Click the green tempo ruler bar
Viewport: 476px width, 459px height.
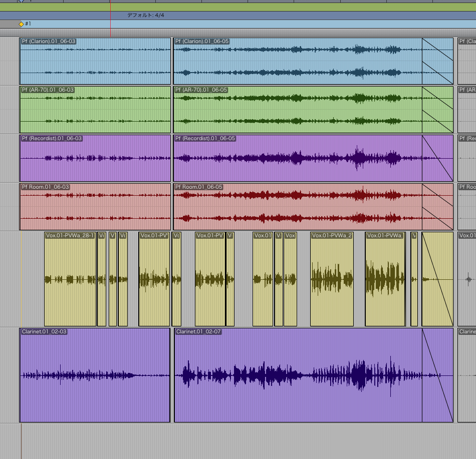coord(251,8)
